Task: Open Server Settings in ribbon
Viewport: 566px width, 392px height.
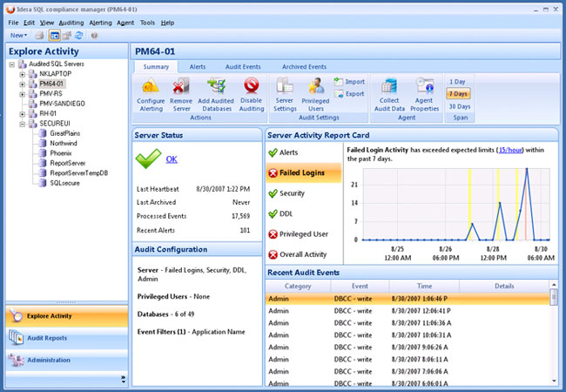Action: [x=285, y=95]
